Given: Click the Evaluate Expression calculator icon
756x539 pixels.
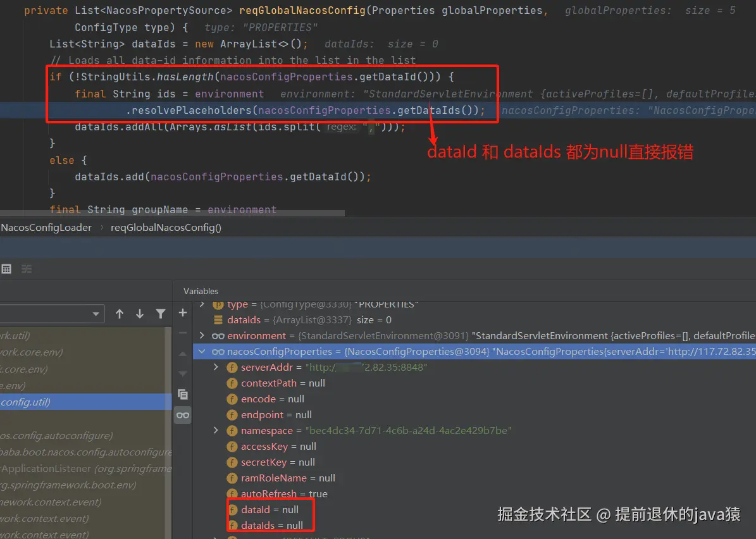Looking at the screenshot, I should 6,269.
